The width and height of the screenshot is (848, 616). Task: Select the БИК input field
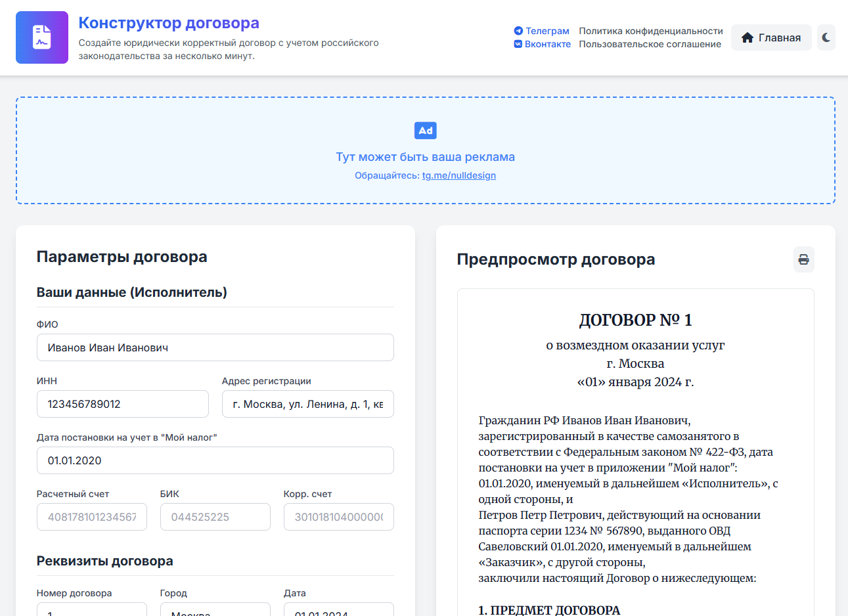pyautogui.click(x=215, y=517)
